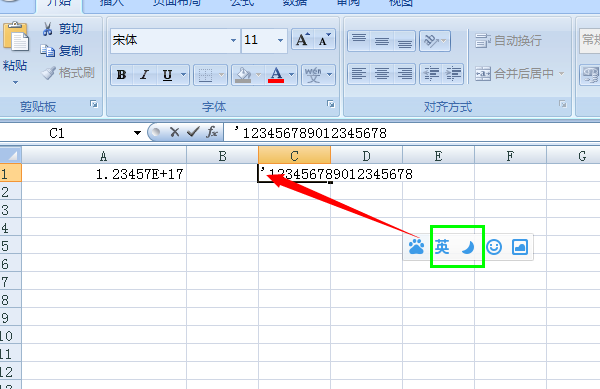Image resolution: width=600 pixels, height=389 pixels.
Task: Open underline style dropdown arrow
Action: [x=184, y=75]
